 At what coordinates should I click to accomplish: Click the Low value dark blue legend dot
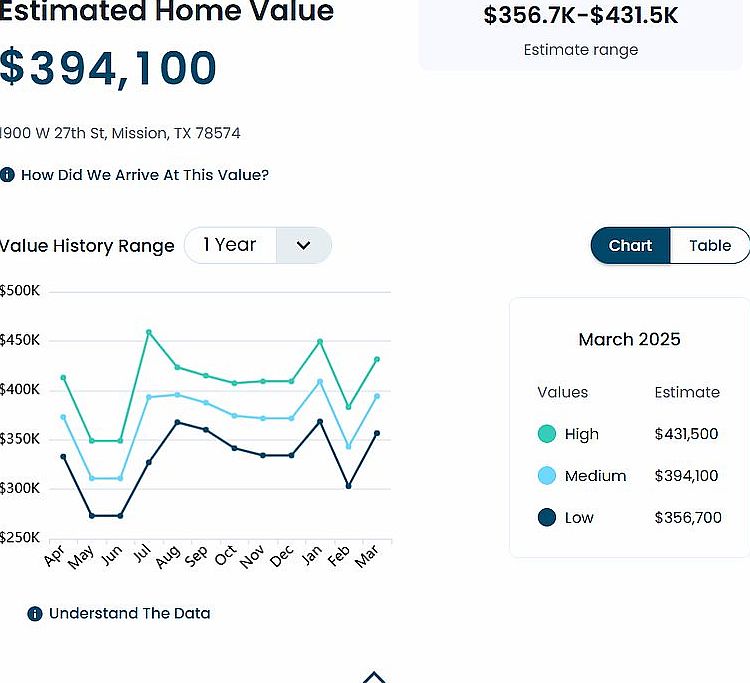(x=546, y=517)
